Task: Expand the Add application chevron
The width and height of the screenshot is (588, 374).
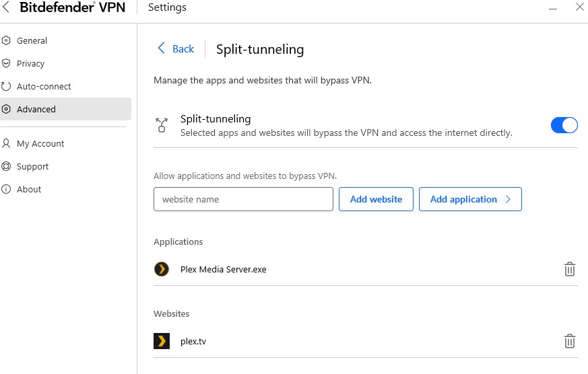Action: pyautogui.click(x=509, y=199)
